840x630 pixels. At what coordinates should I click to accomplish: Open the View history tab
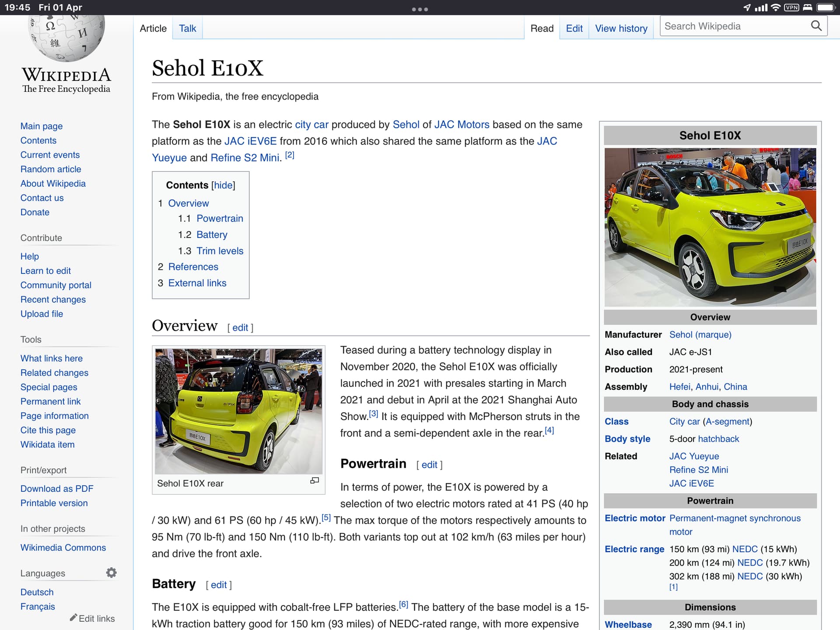tap(621, 28)
